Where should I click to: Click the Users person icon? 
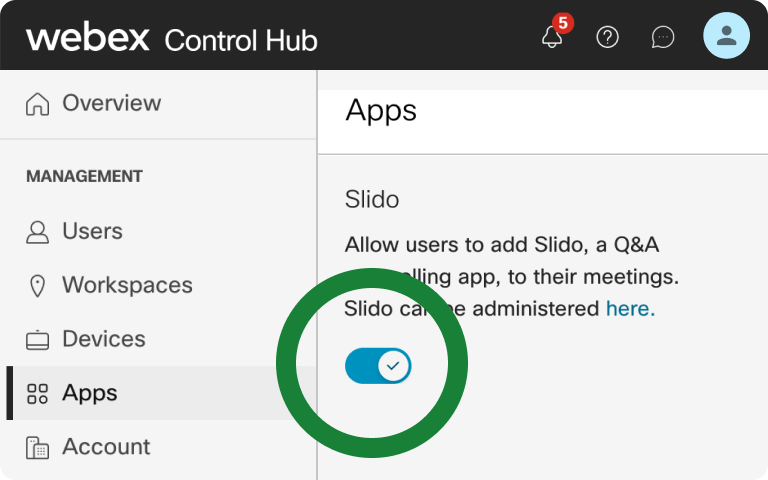click(x=38, y=232)
